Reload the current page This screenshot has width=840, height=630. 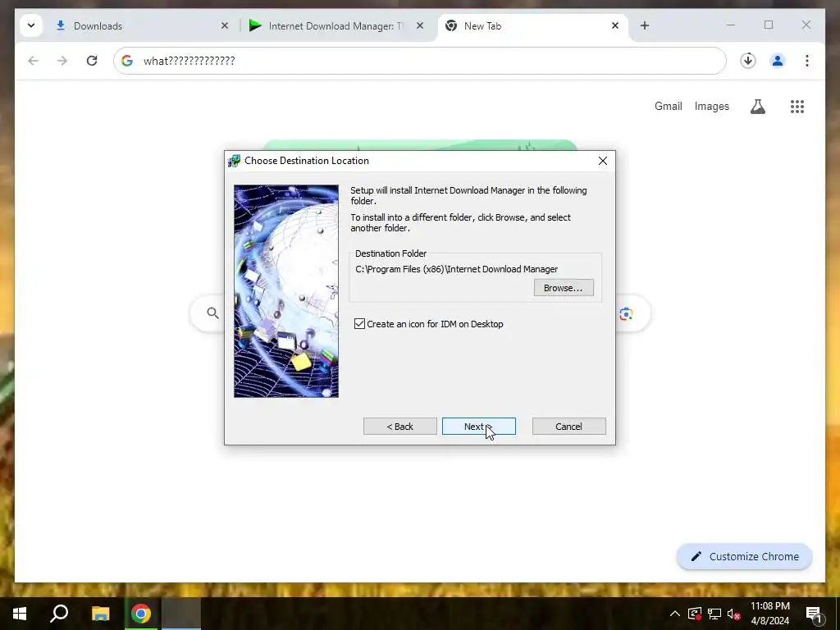(x=92, y=61)
